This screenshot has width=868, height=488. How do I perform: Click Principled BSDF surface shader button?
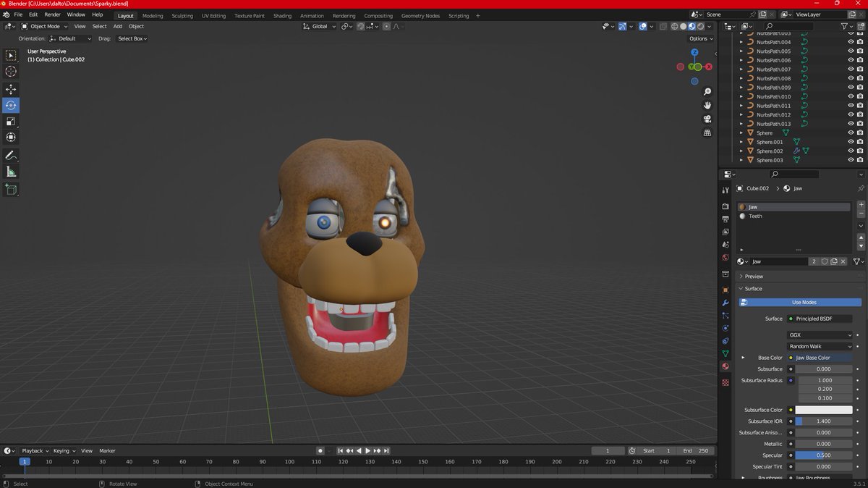820,319
